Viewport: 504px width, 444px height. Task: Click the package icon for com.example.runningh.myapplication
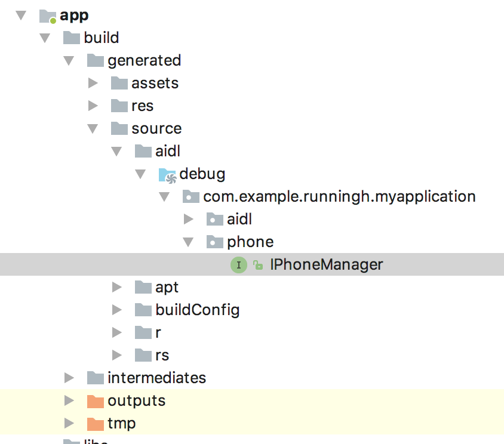192,196
